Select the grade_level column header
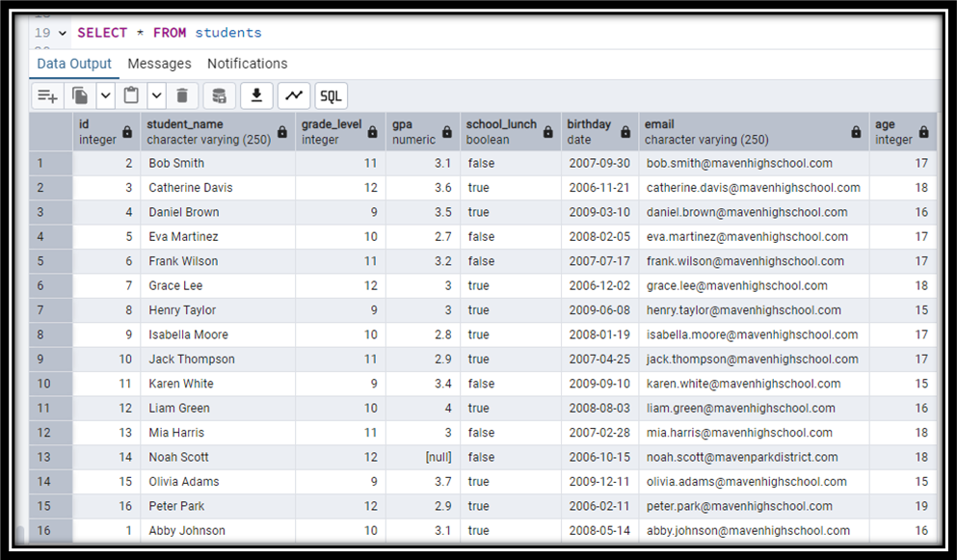 (x=340, y=132)
